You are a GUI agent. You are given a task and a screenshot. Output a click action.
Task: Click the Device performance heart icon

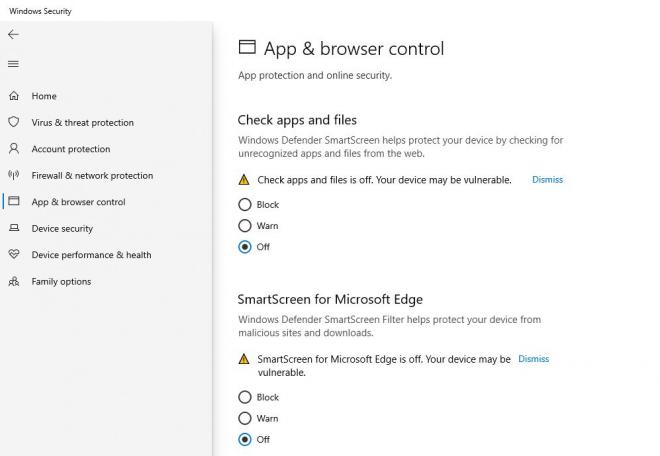coord(14,254)
